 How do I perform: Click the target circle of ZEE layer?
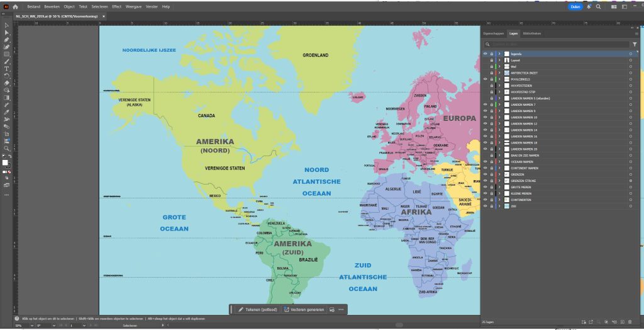pyautogui.click(x=630, y=206)
